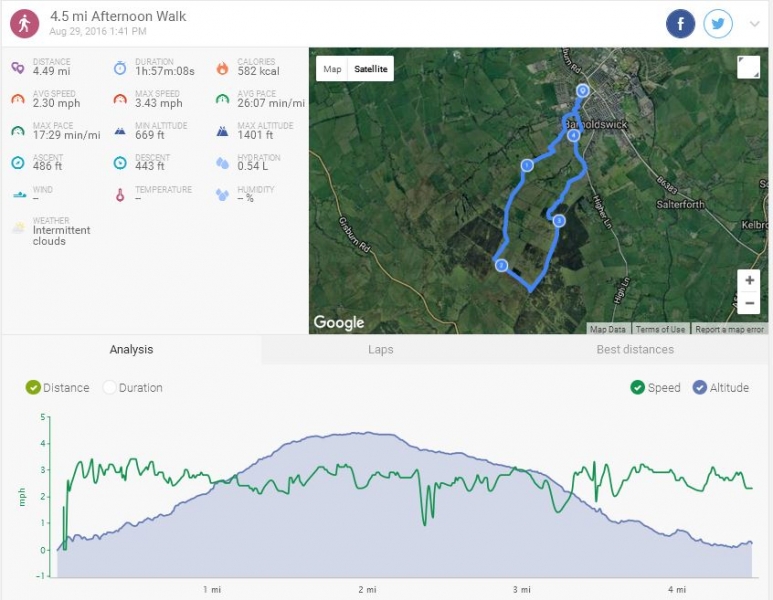The height and width of the screenshot is (600, 773).
Task: Click the walking activity icon
Action: pos(24,23)
